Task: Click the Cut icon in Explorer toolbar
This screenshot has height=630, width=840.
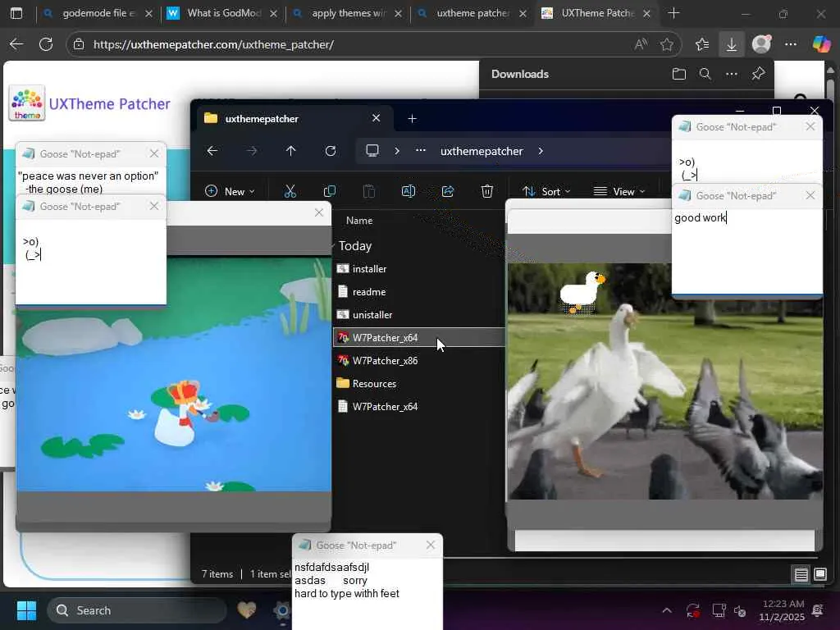Action: tap(290, 191)
